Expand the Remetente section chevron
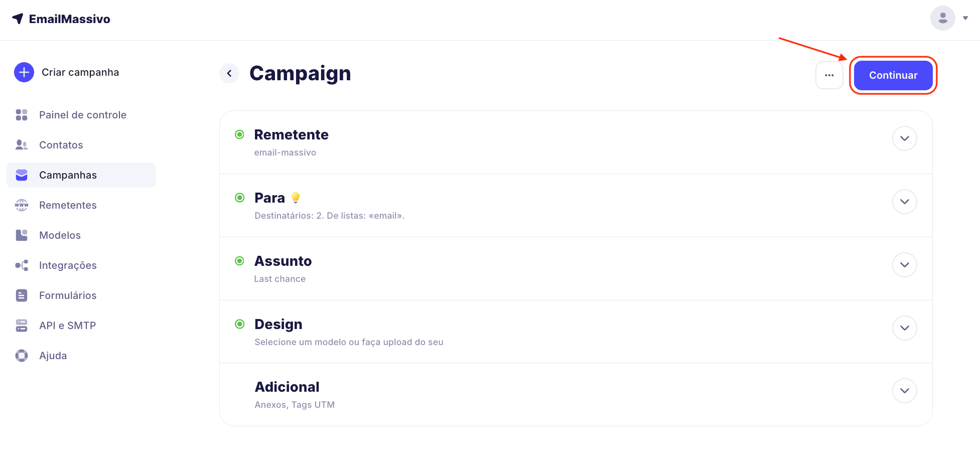The image size is (980, 472). tap(904, 138)
